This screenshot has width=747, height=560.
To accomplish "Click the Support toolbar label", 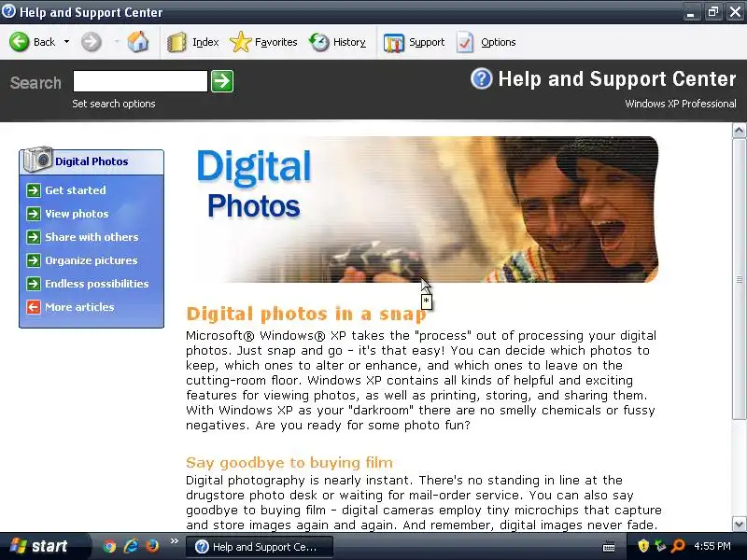I will (427, 42).
